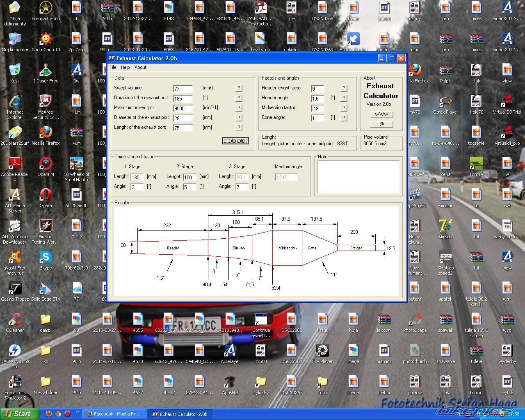525x420 pixels.
Task: Open the Help menu
Action: click(125, 67)
